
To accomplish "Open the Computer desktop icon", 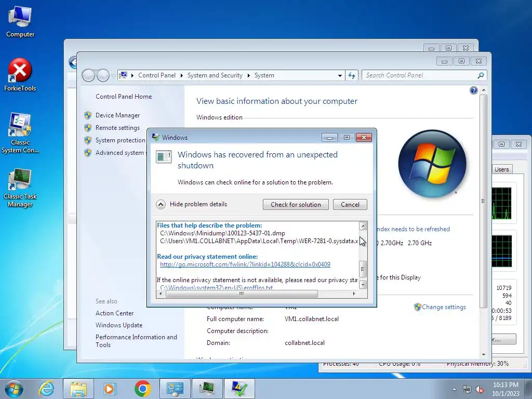I will [20, 21].
